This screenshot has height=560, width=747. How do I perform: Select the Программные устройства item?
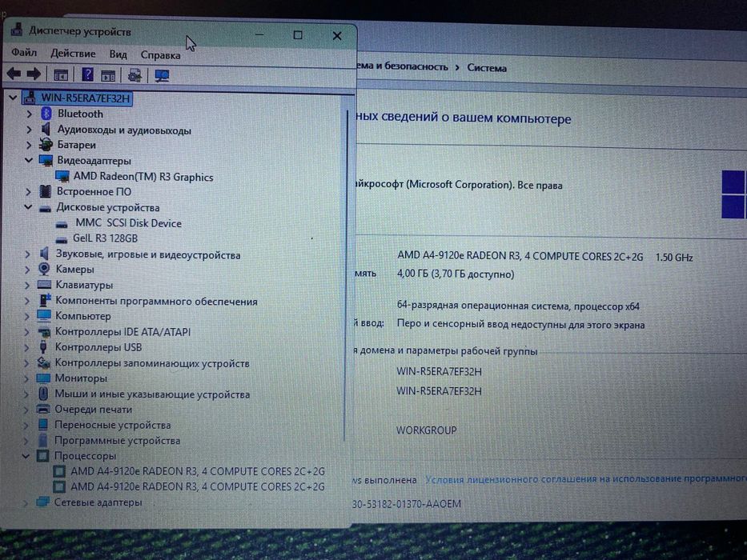117,441
